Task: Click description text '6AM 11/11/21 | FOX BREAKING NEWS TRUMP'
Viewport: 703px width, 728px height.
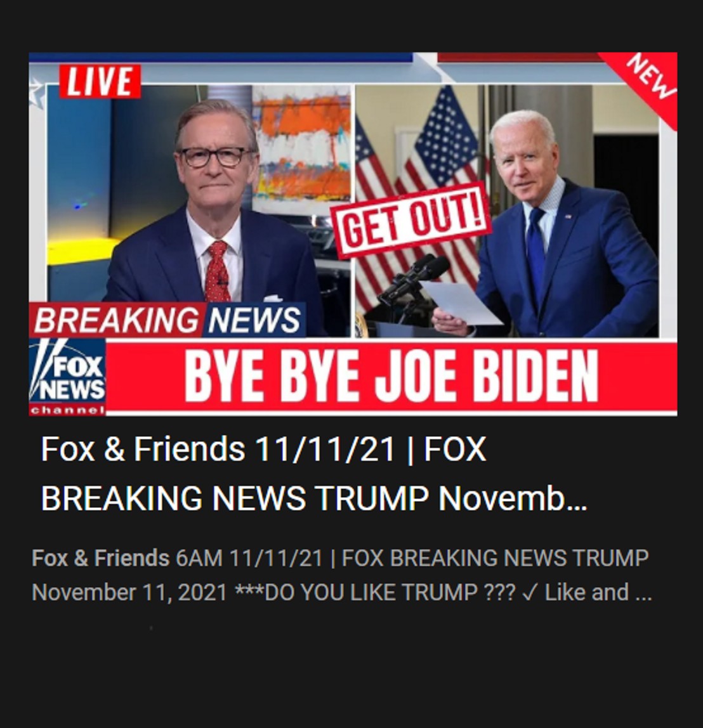Action: [x=412, y=557]
